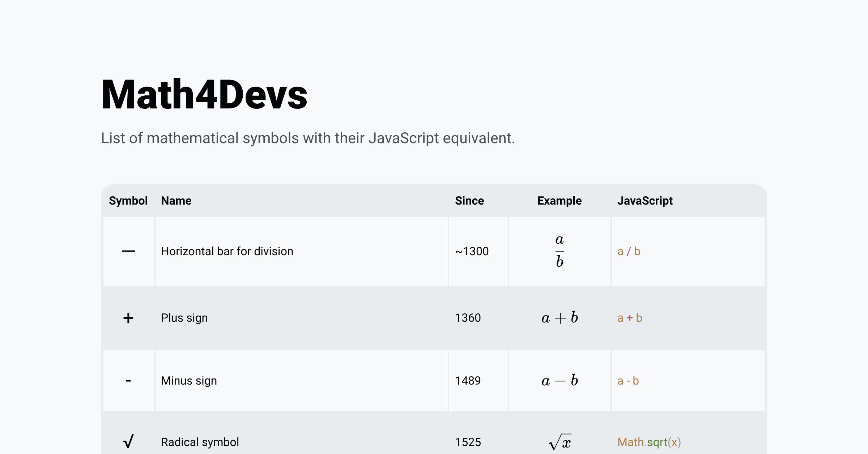868x454 pixels.
Task: Click the 'a / b' JavaScript code
Action: tap(629, 251)
